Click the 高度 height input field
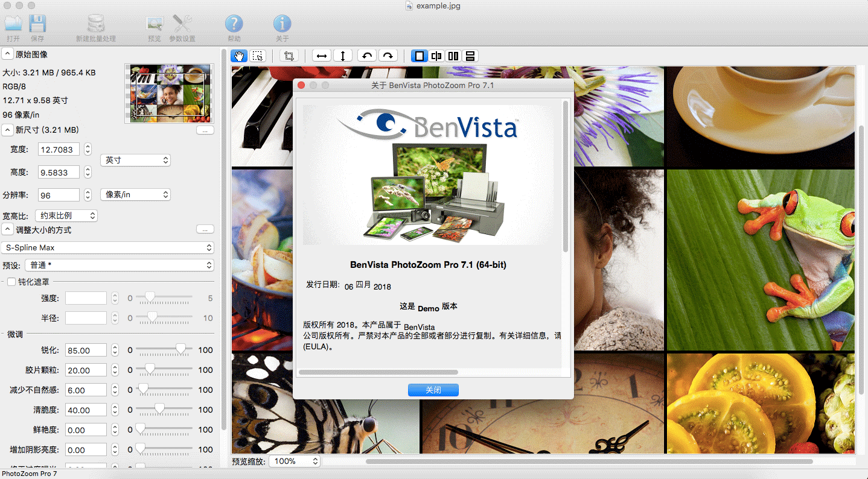 tap(59, 173)
